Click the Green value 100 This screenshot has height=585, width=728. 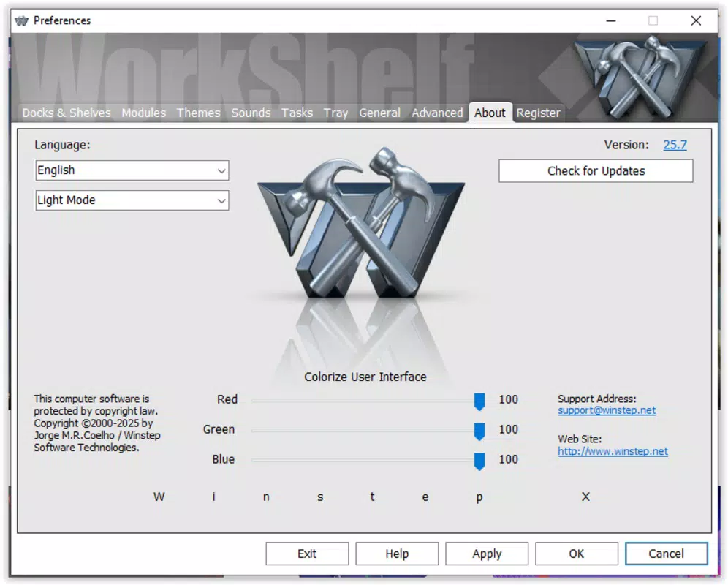[x=509, y=429]
